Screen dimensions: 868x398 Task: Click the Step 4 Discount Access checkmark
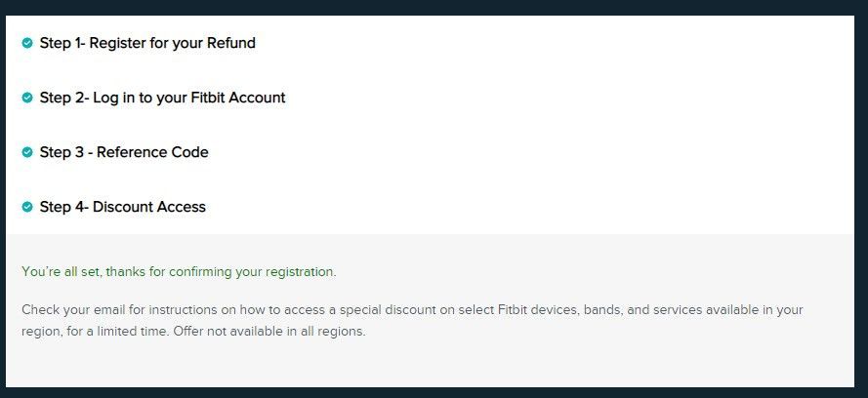point(27,207)
